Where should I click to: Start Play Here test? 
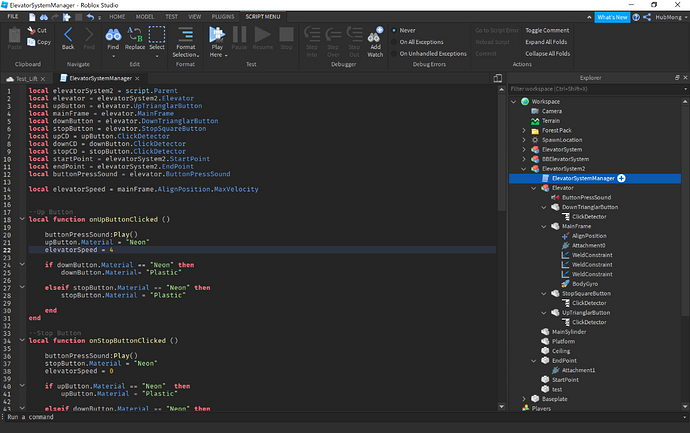[217, 34]
